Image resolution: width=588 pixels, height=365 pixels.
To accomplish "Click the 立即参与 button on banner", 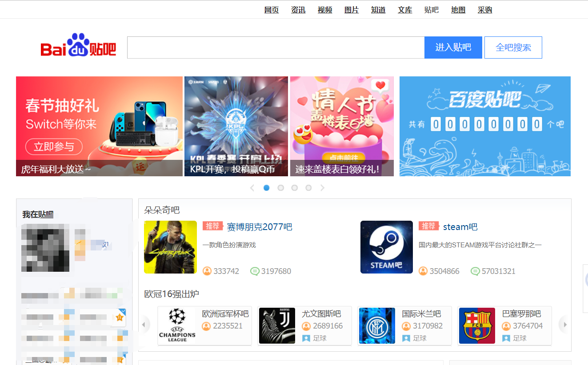I will [54, 147].
